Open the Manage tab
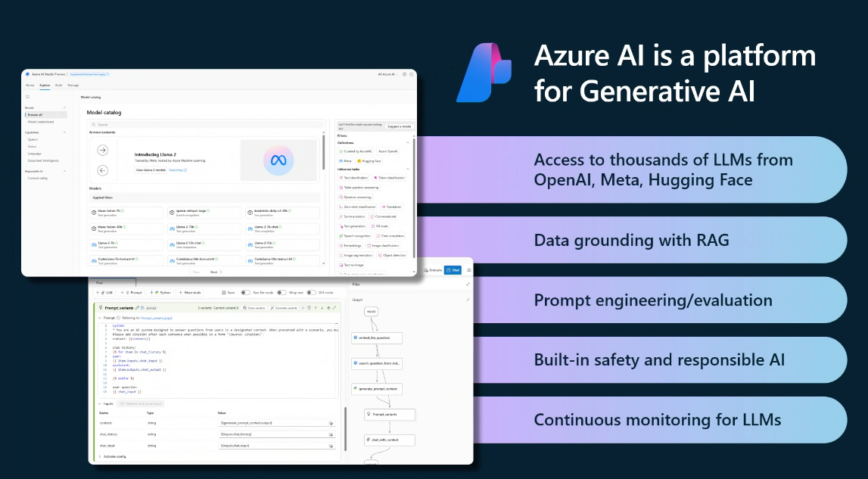The width and height of the screenshot is (868, 479). coord(73,86)
